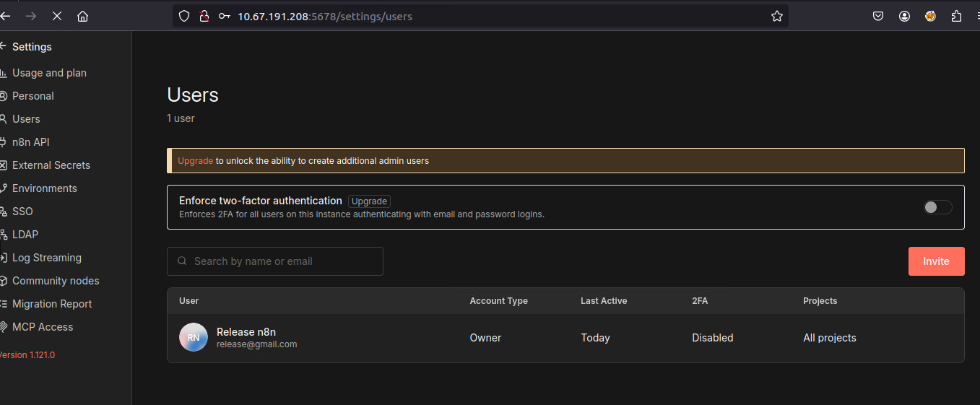The image size is (980, 405).
Task: Open the n8n API settings
Action: point(31,142)
